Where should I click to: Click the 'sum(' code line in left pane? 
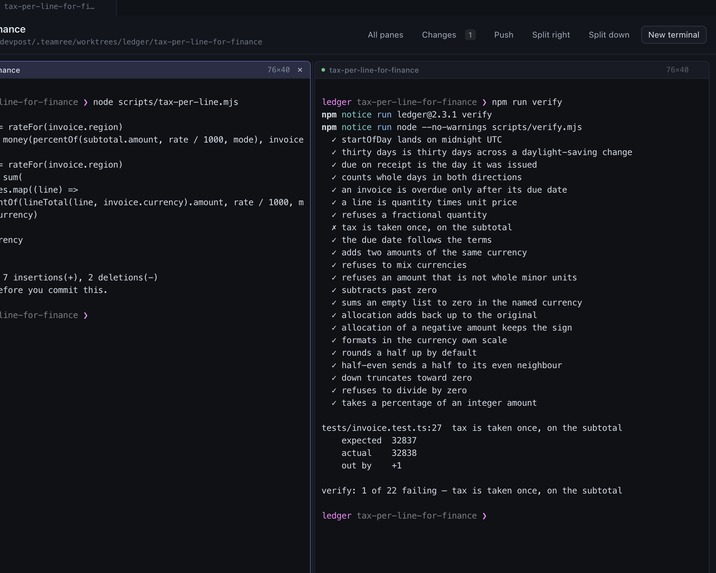point(12,177)
